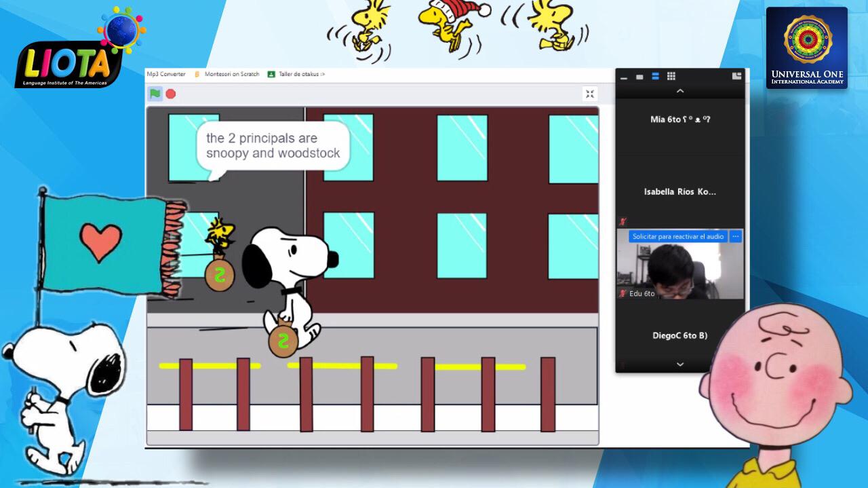The image size is (868, 488).
Task: Switch Zoom panel to grid gallery view
Action: point(671,76)
